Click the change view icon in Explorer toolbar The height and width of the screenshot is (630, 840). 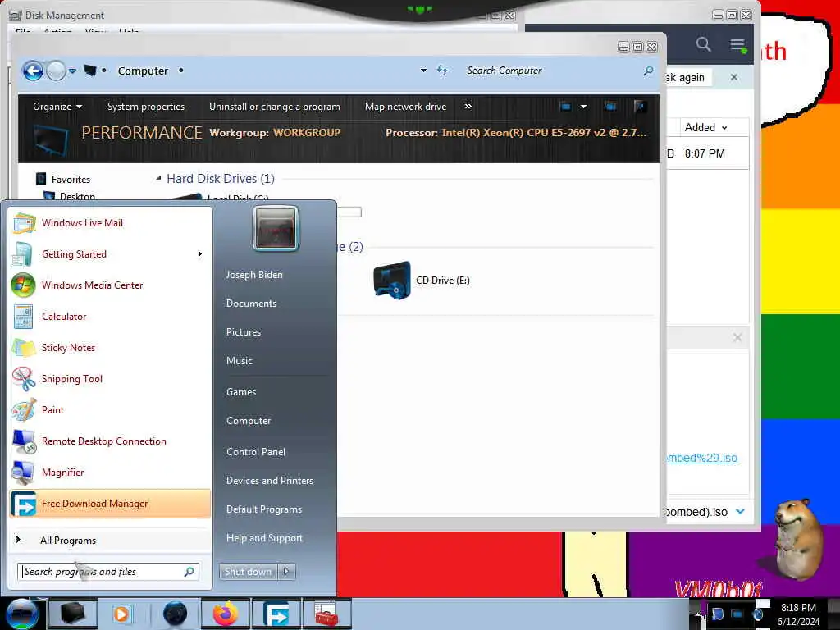[565, 107]
